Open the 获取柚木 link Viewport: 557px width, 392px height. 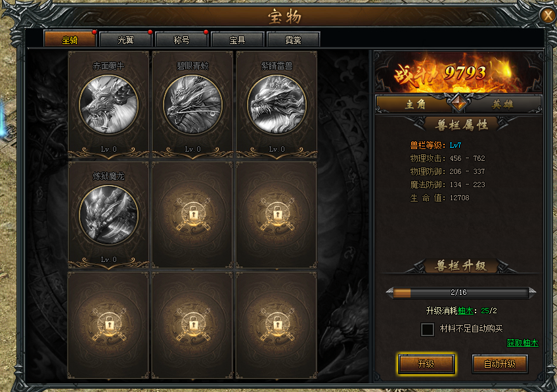click(522, 343)
